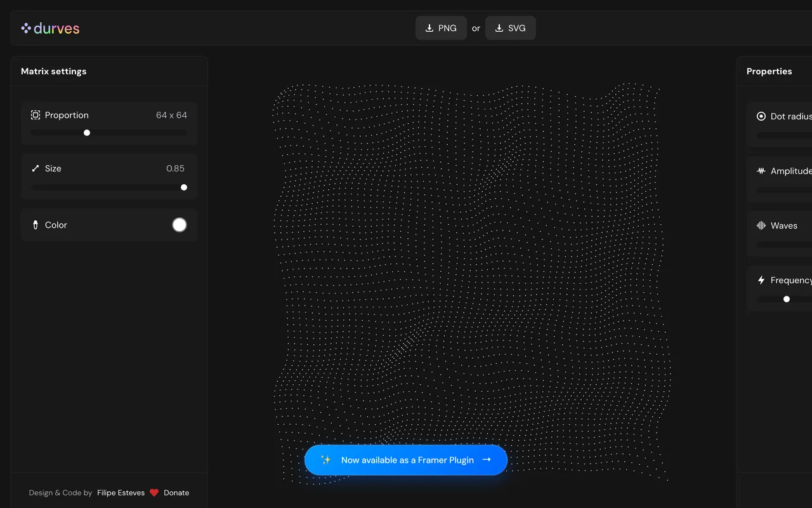Image resolution: width=812 pixels, height=508 pixels.
Task: Click the Dot radius target icon
Action: [761, 116]
